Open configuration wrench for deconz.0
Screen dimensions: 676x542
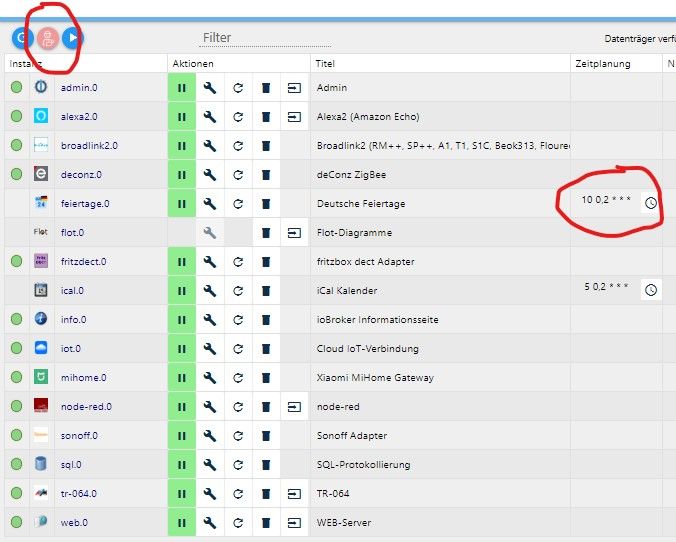pyautogui.click(x=210, y=175)
